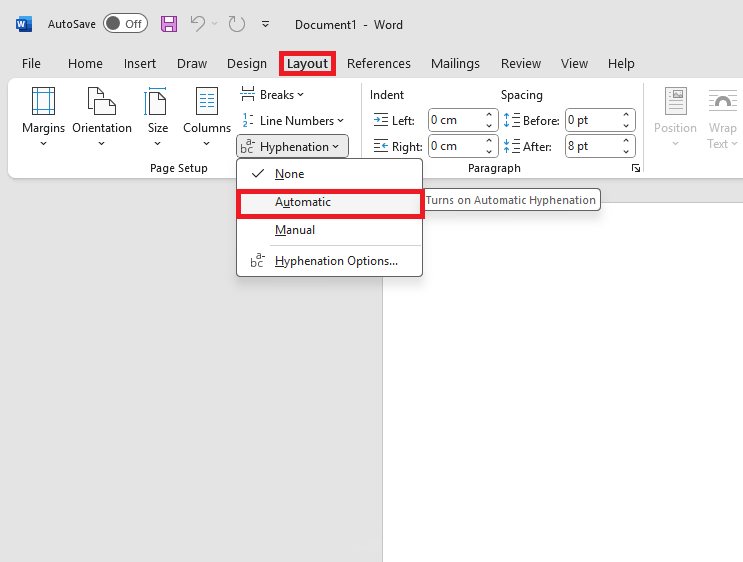Open the Columns tool

click(x=207, y=116)
